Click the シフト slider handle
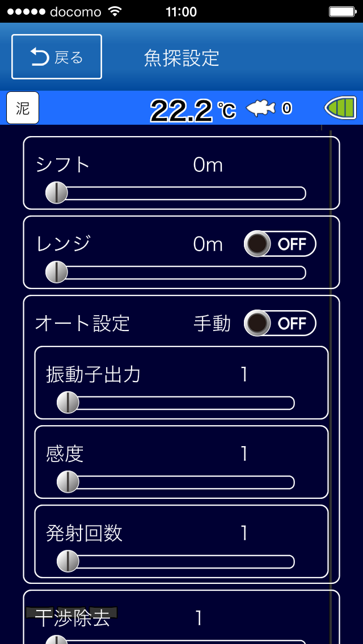 57,193
